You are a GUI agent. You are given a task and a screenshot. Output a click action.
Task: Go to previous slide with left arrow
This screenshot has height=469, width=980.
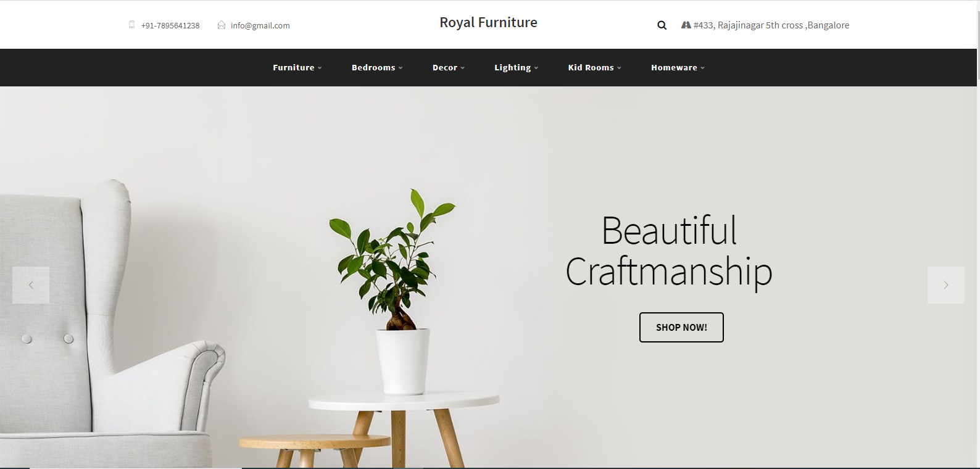31,285
